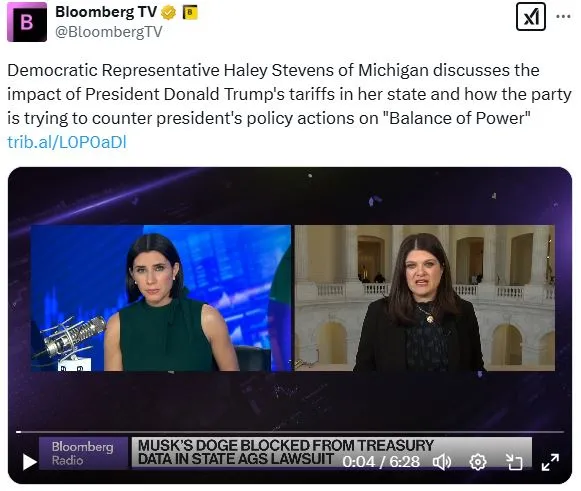Click the Bloomberg TV account name
This screenshot has height=491, width=581.
pyautogui.click(x=106, y=12)
